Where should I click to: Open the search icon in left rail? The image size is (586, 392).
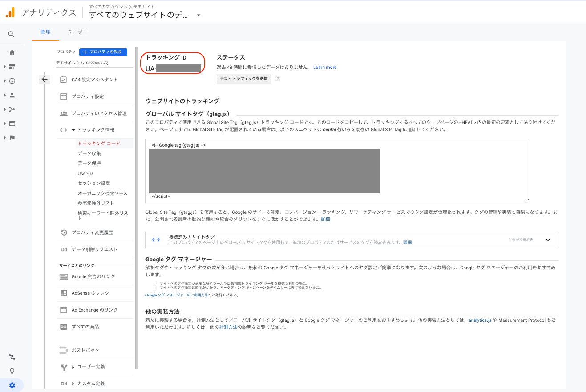[12, 34]
